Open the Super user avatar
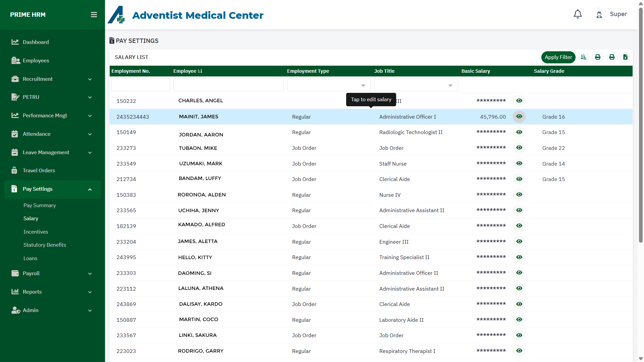The height and width of the screenshot is (362, 644). (599, 14)
